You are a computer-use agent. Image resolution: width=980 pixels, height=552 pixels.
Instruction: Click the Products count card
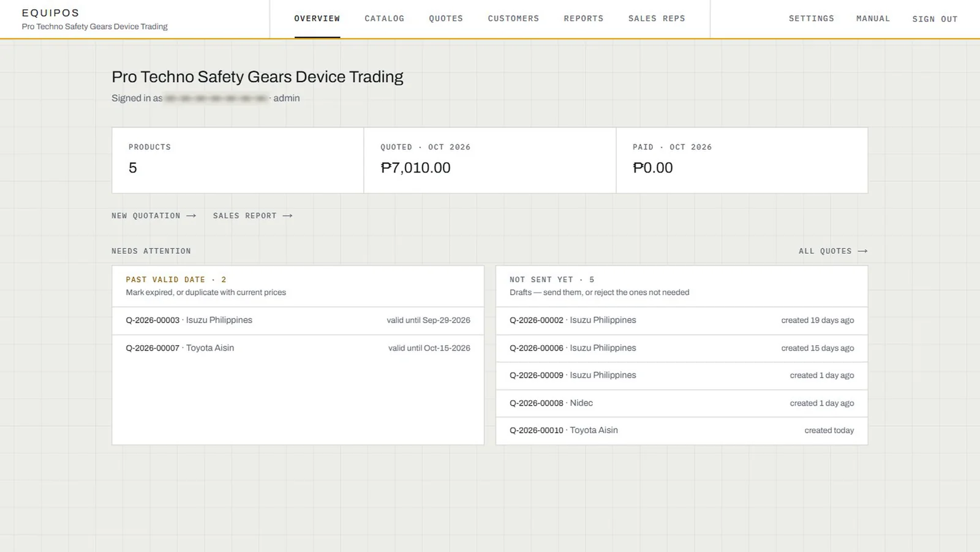(x=238, y=160)
